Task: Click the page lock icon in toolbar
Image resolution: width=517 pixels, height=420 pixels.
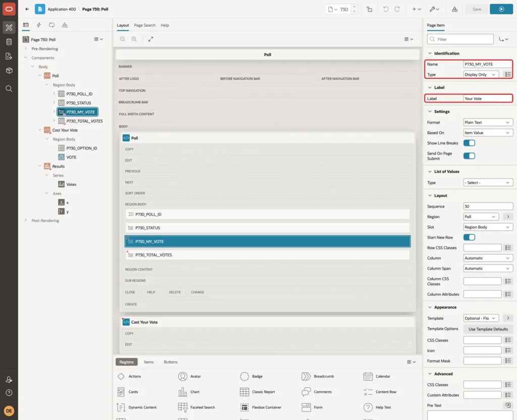Action: coord(369,9)
